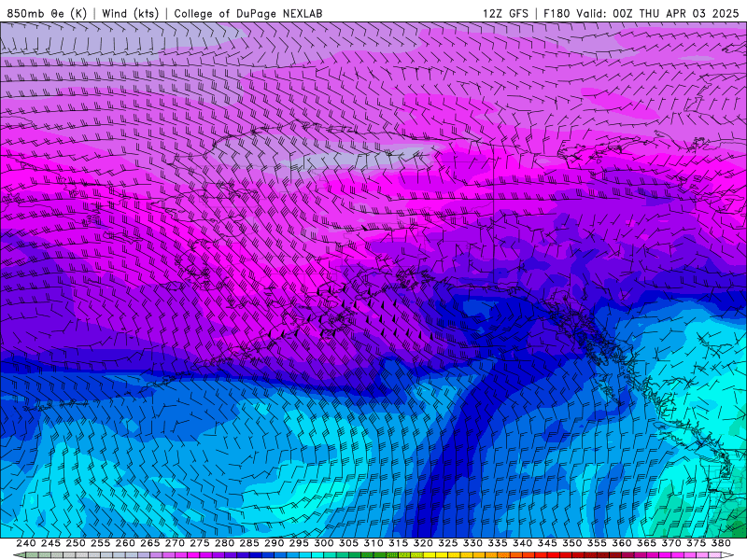This screenshot has height=560, width=747.
Task: Click the 355 value on color scale
Action: coord(596,543)
